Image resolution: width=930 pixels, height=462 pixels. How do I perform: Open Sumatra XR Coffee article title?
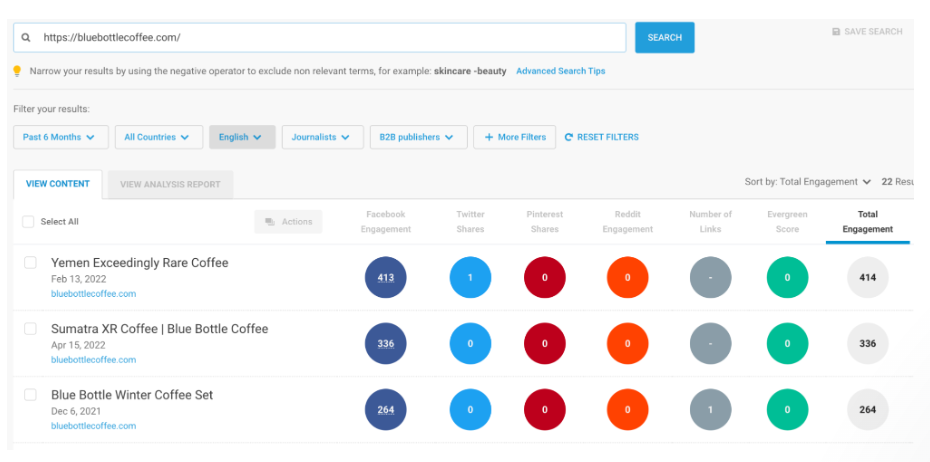click(x=160, y=329)
